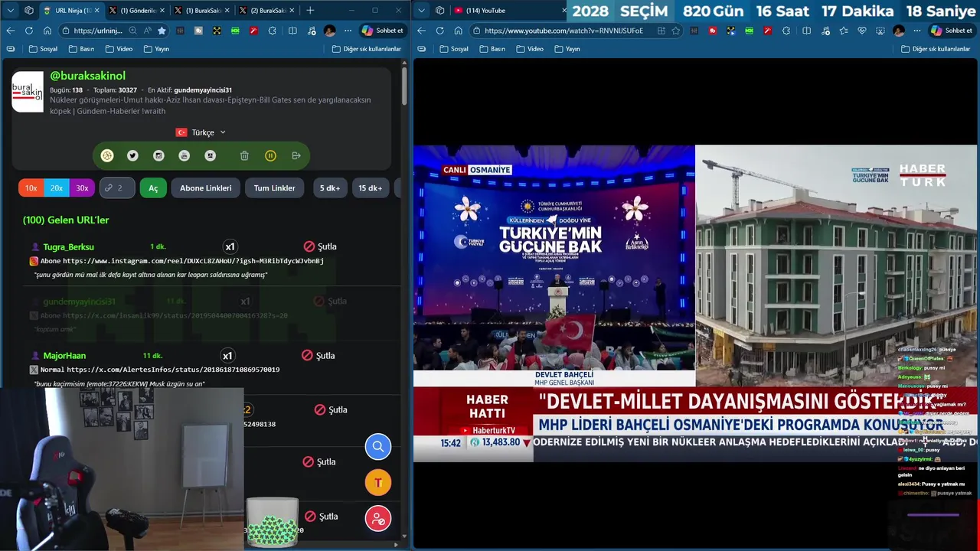Image resolution: width=980 pixels, height=551 pixels.
Task: Click the blue magnifier search floating button
Action: (x=377, y=446)
